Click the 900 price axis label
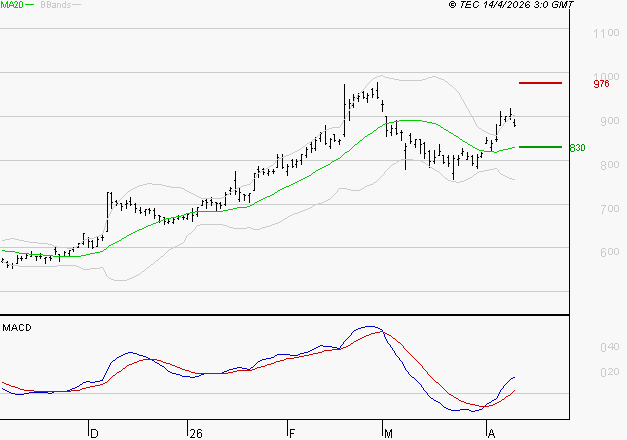 pos(609,121)
